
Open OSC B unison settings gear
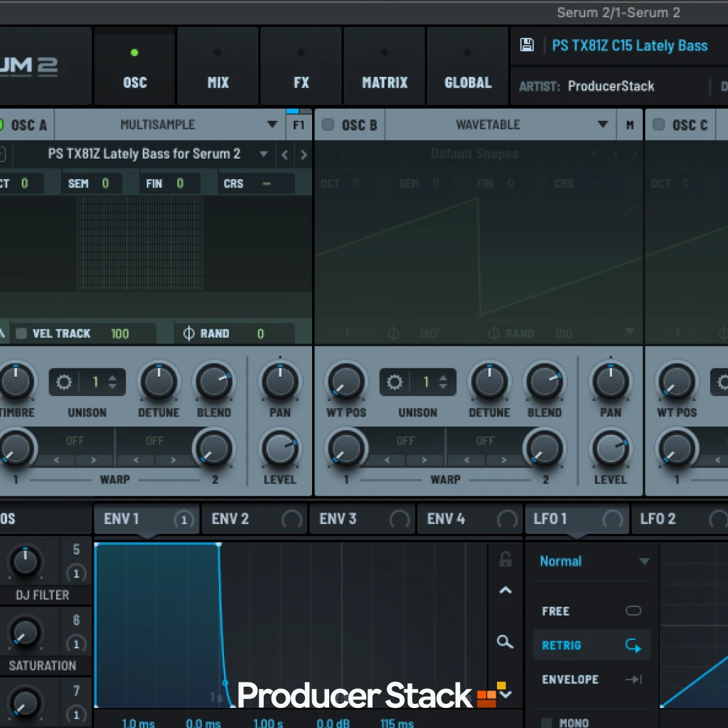[395, 382]
